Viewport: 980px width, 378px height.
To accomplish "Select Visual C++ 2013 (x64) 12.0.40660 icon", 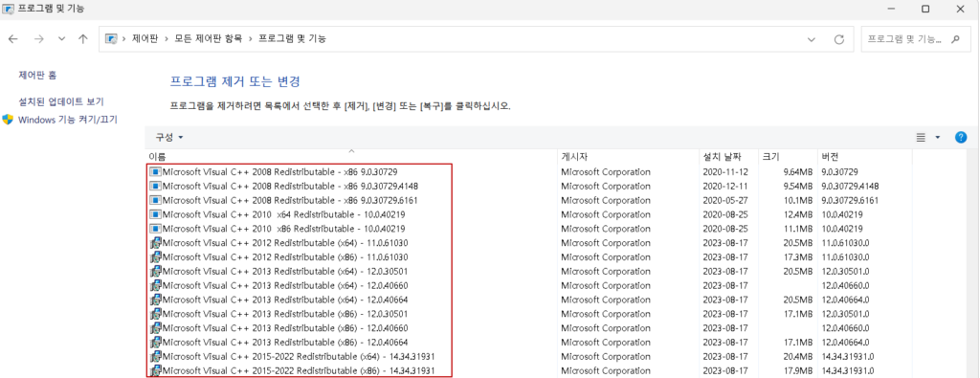I will pos(156,285).
